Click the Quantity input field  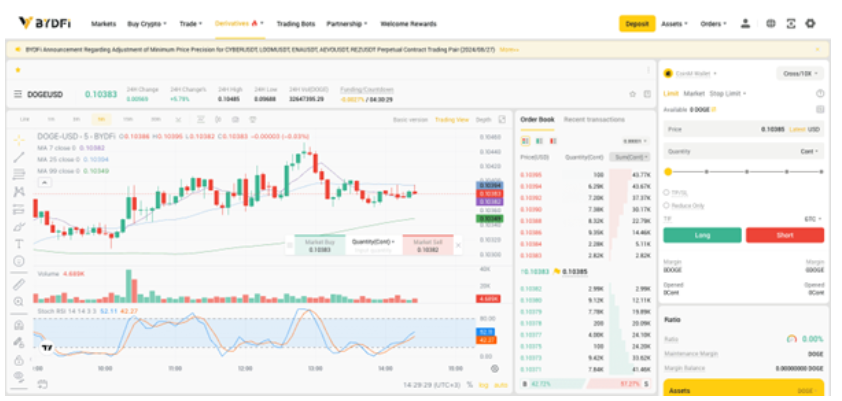point(744,151)
